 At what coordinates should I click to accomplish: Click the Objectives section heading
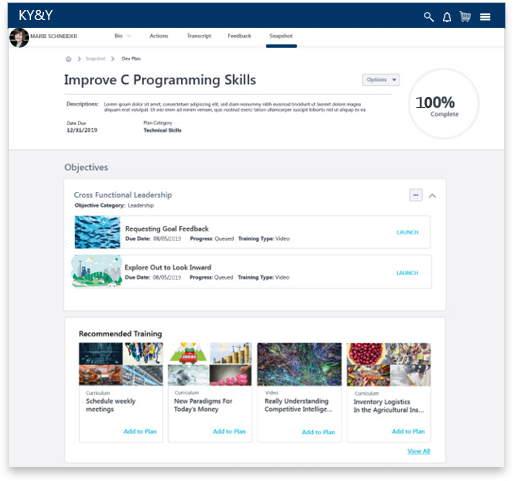pos(86,167)
